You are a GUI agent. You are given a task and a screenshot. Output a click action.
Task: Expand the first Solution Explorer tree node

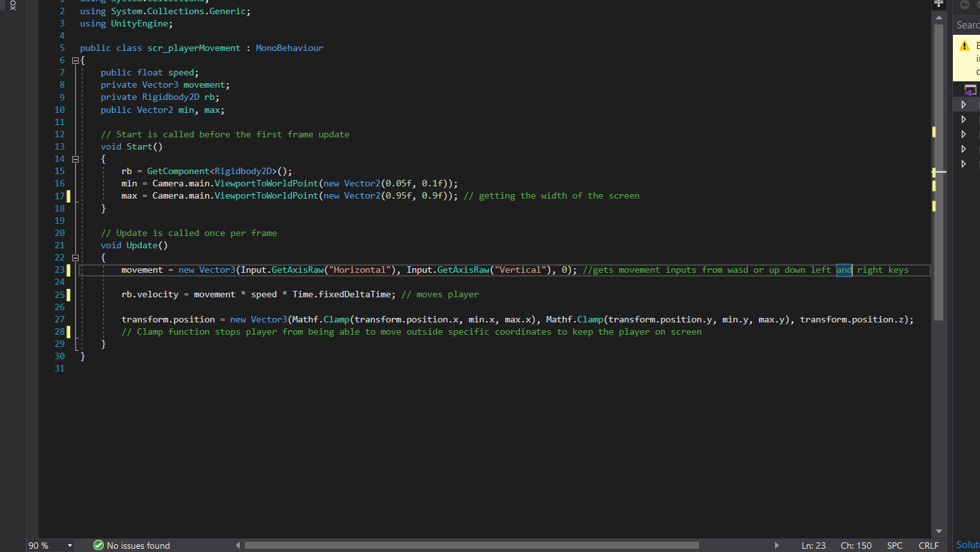[x=964, y=104]
